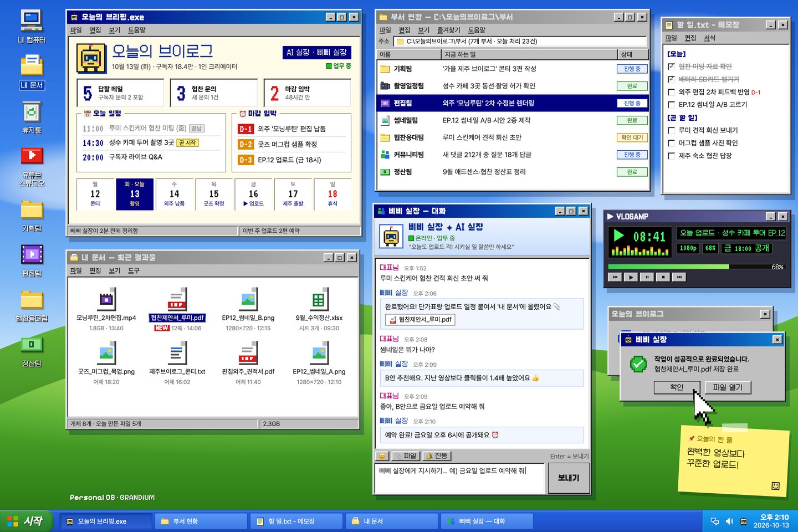Click the 확인 button in the dialog
The height and width of the screenshot is (532, 798).
coord(677,387)
